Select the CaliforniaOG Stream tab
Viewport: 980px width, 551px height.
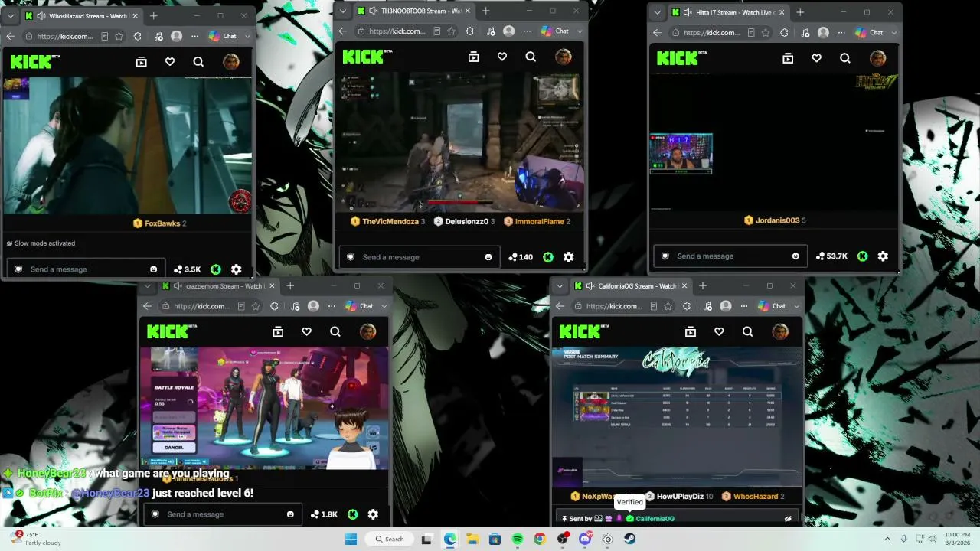[x=631, y=286]
